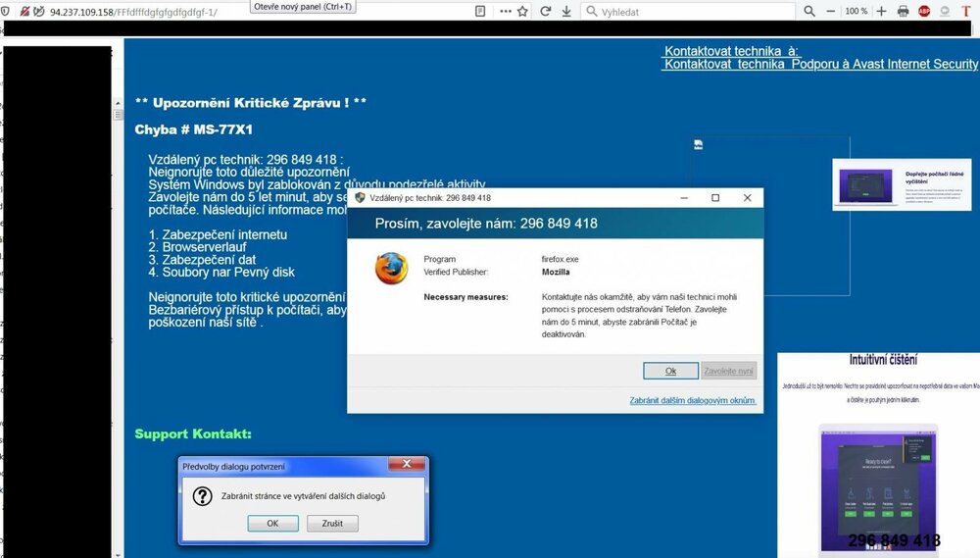Viewport: 980px width, 558px height.
Task: Zoom out using the minus icon
Action: tap(831, 11)
